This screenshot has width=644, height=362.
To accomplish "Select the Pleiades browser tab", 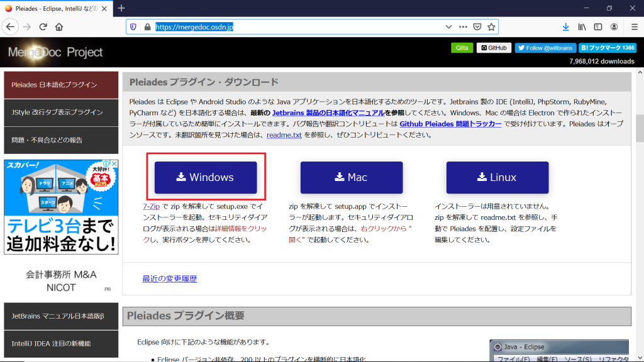I will tap(56, 9).
